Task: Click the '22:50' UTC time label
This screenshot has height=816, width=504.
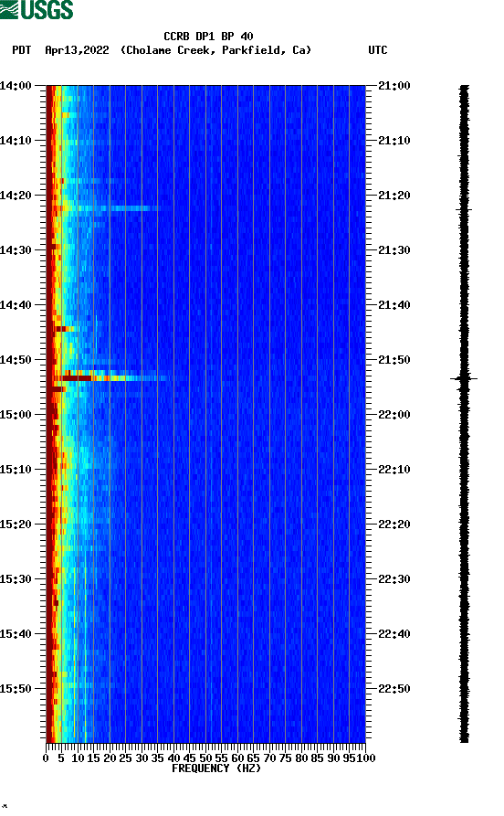Action: pos(394,688)
